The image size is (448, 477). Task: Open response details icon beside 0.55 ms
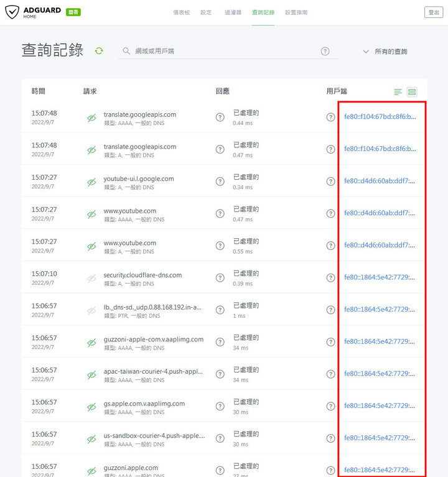coord(220,246)
